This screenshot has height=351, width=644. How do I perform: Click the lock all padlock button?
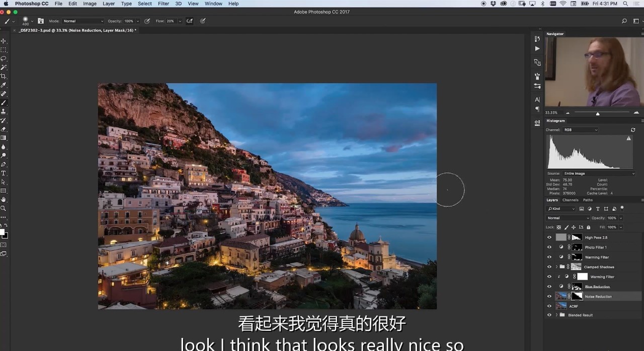[588, 227]
